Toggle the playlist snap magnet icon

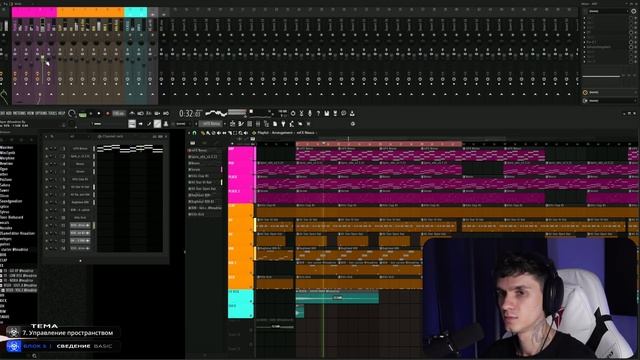(x=194, y=133)
